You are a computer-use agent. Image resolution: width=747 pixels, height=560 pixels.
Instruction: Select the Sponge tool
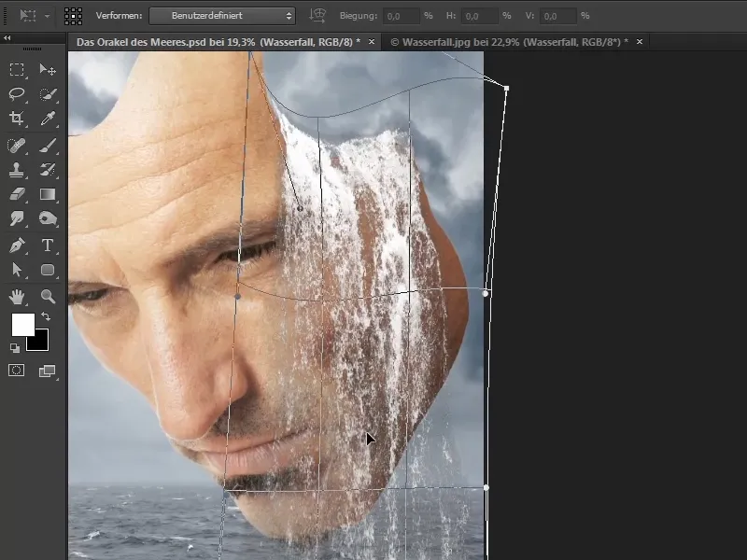tap(48, 218)
